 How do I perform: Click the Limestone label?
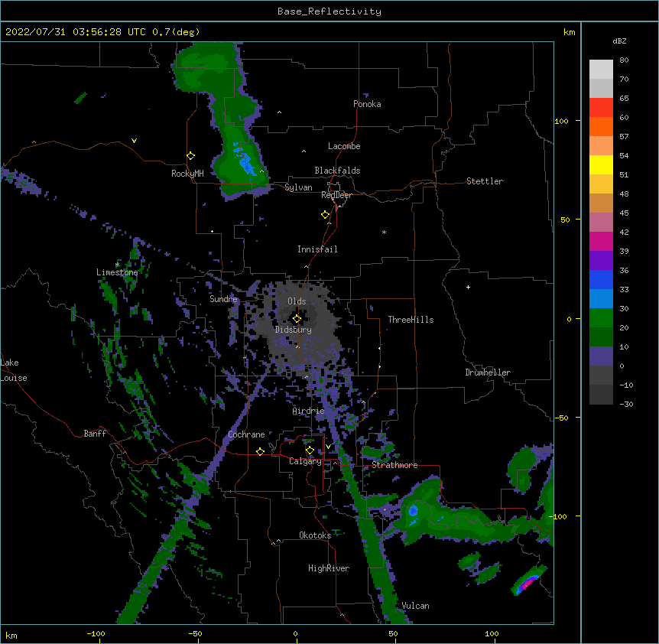117,272
